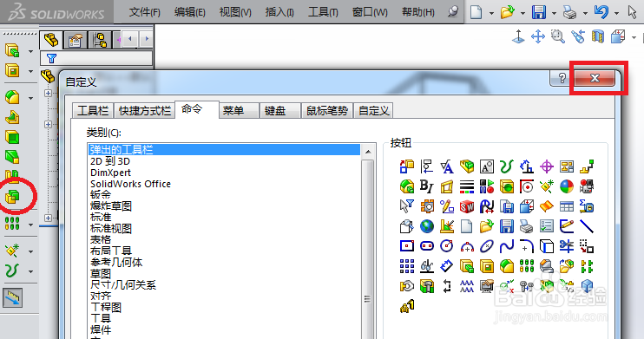Viewport: 644px width, 339px height.
Task: Select the ConfigurationManager tab icon
Action: pos(100,40)
